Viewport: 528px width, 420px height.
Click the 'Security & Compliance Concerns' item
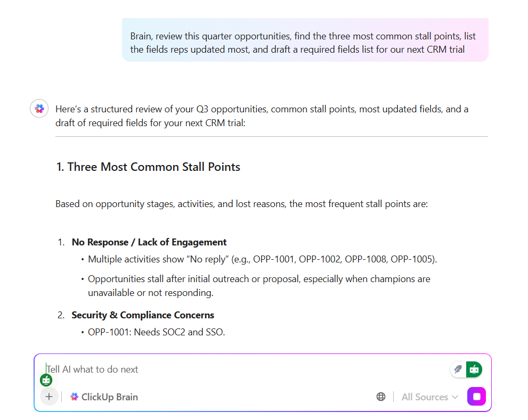143,315
